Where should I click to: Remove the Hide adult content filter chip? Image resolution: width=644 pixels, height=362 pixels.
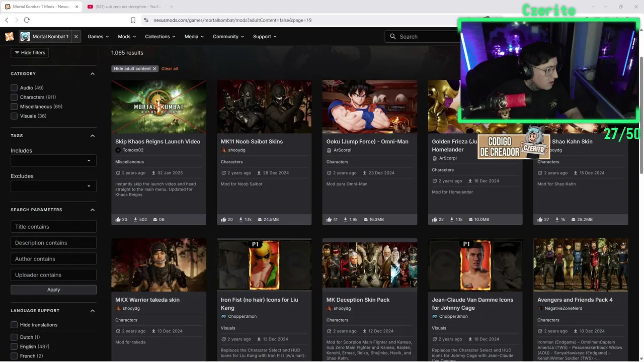[154, 69]
